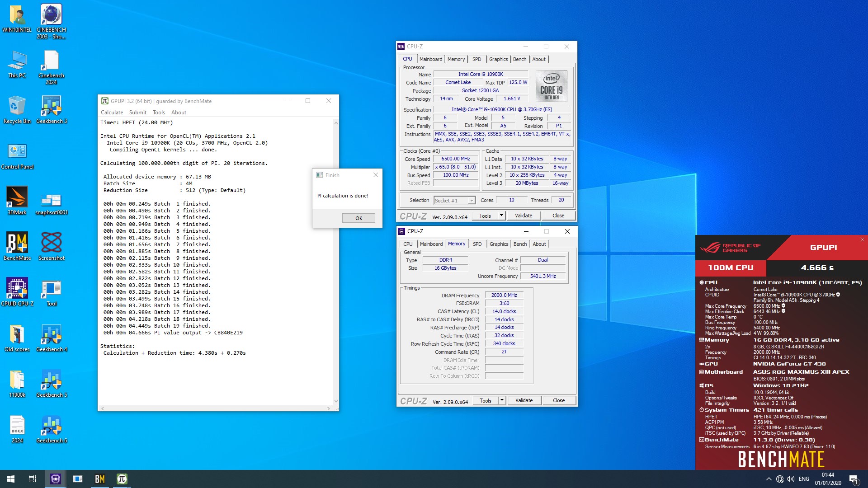Select the Old scores folder icon
This screenshot has height=488, width=868.
(x=17, y=338)
